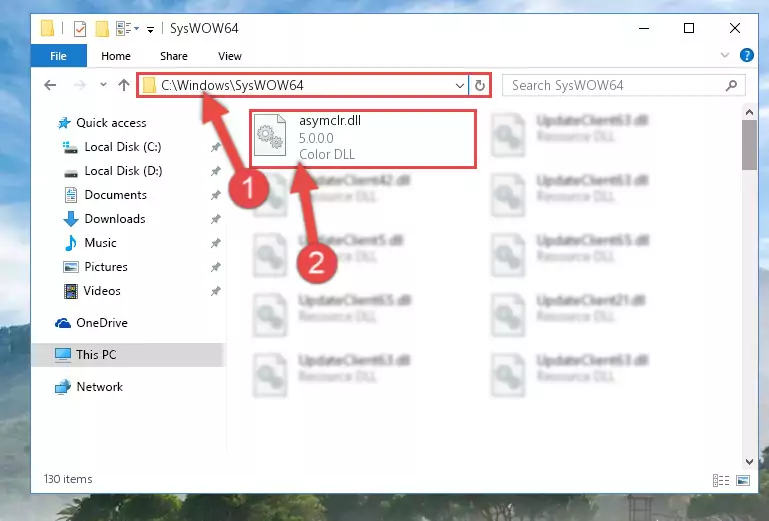Image resolution: width=769 pixels, height=521 pixels.
Task: Select the asymclr.dll file
Action: tap(363, 139)
